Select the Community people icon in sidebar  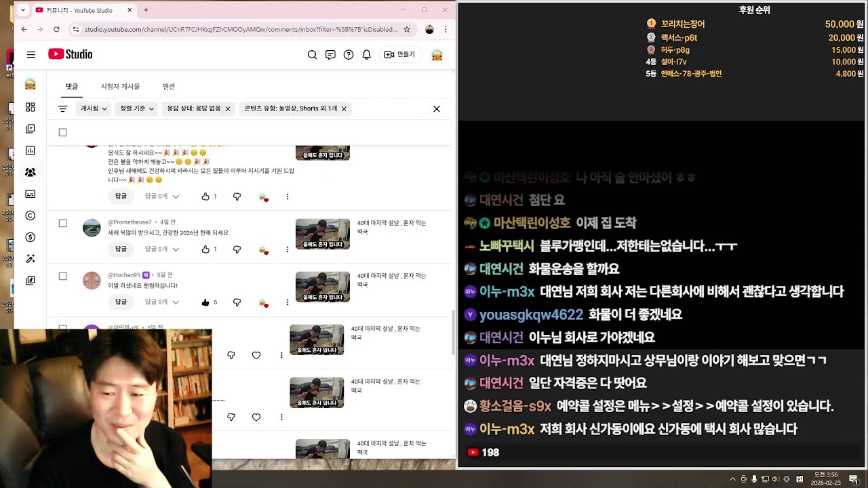click(x=30, y=172)
